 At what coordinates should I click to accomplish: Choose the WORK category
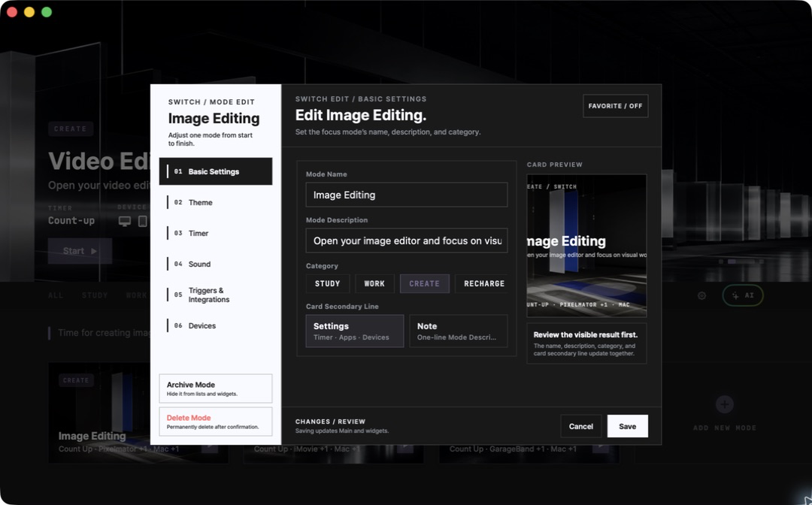tap(374, 283)
